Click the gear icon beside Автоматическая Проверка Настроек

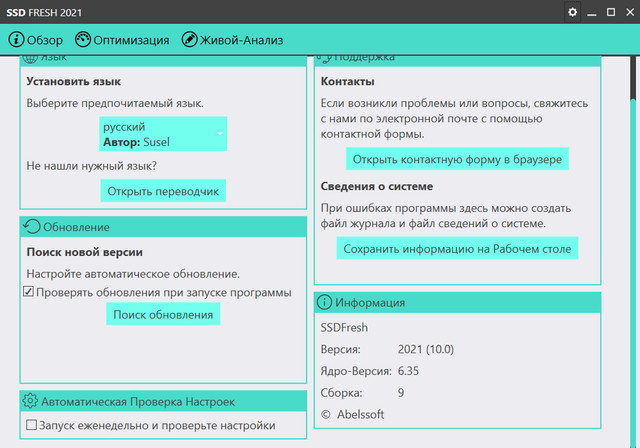(x=30, y=401)
